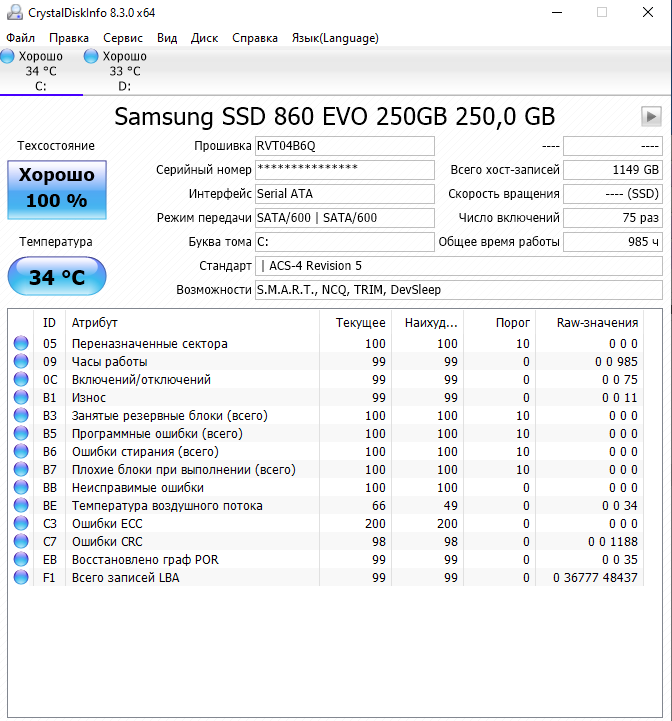The width and height of the screenshot is (672, 721).
Task: Open the Язык(Language) menu
Action: tap(335, 38)
